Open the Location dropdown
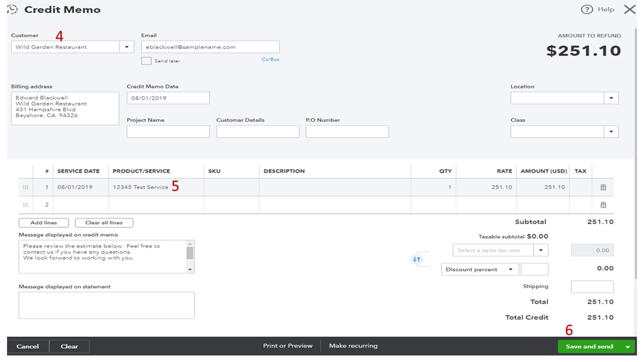644x362 pixels. (611, 98)
